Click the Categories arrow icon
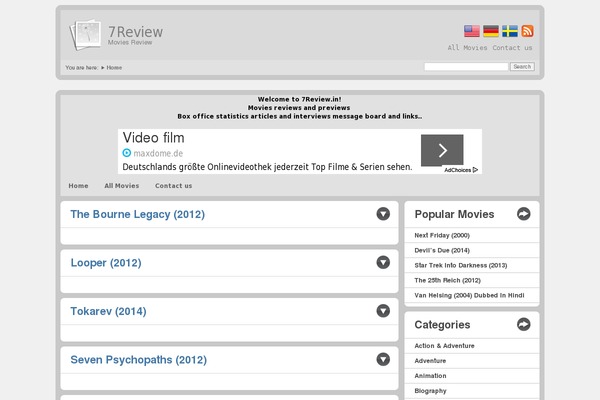Image resolution: width=600 pixels, height=400 pixels. [523, 325]
